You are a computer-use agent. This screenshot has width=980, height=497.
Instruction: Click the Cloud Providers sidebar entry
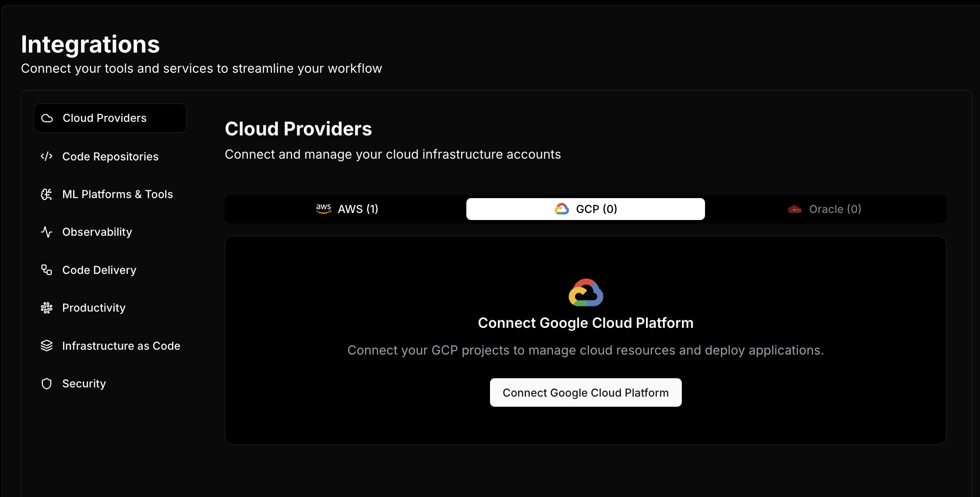pyautogui.click(x=104, y=117)
